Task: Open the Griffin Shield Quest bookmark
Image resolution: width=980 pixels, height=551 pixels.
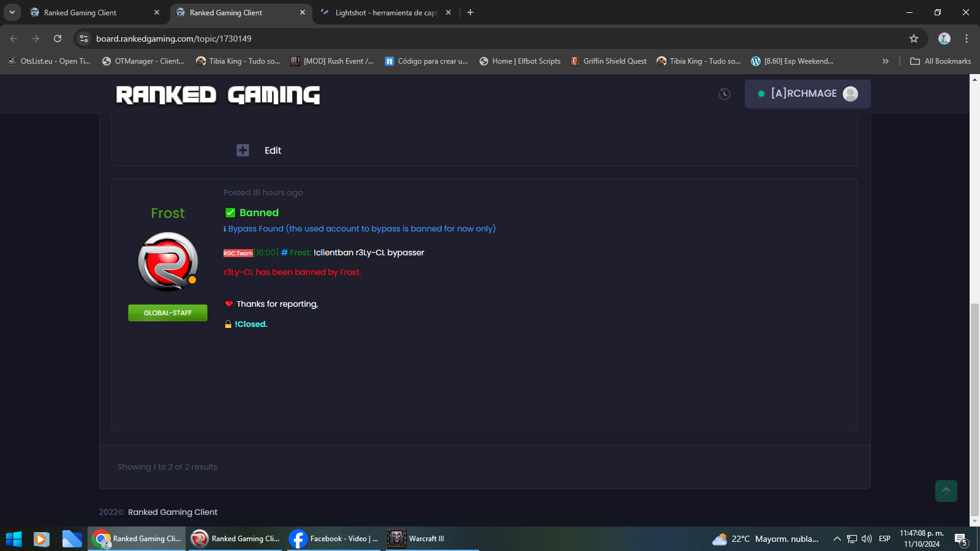Action: 609,61
